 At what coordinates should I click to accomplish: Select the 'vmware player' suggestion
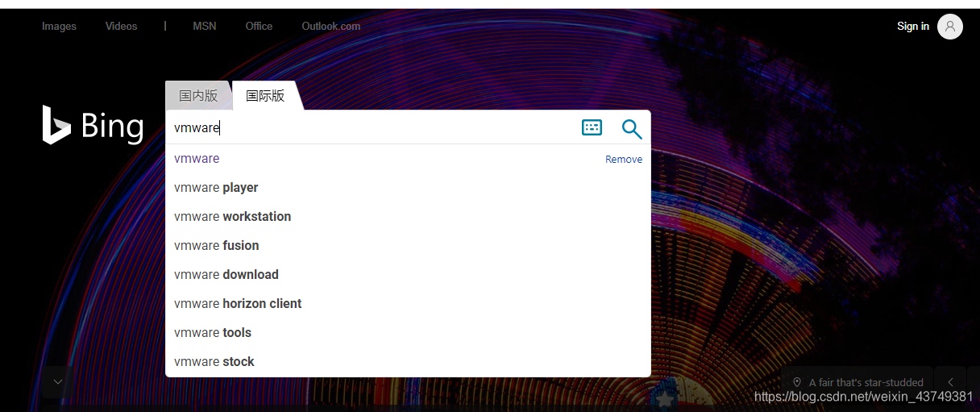tap(408, 188)
